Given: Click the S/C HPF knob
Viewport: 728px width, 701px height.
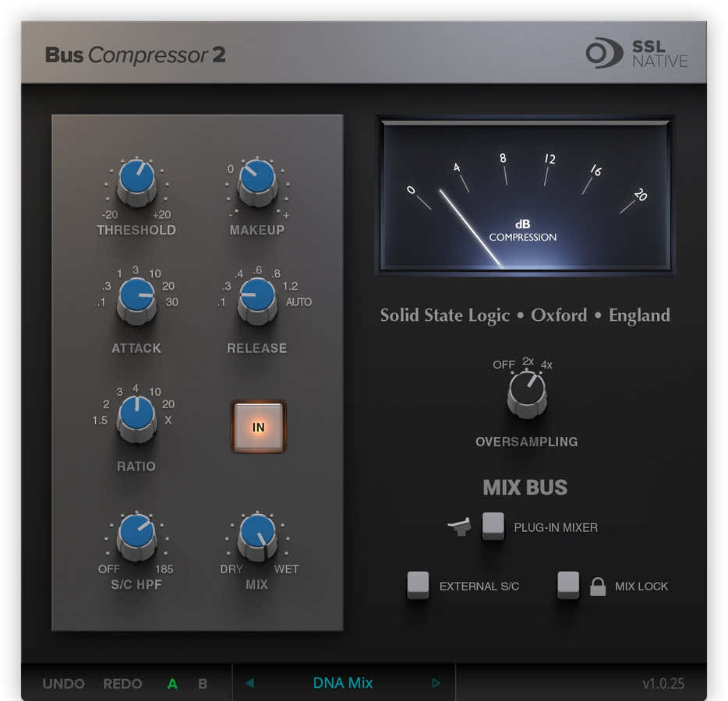Looking at the screenshot, I should tap(136, 537).
